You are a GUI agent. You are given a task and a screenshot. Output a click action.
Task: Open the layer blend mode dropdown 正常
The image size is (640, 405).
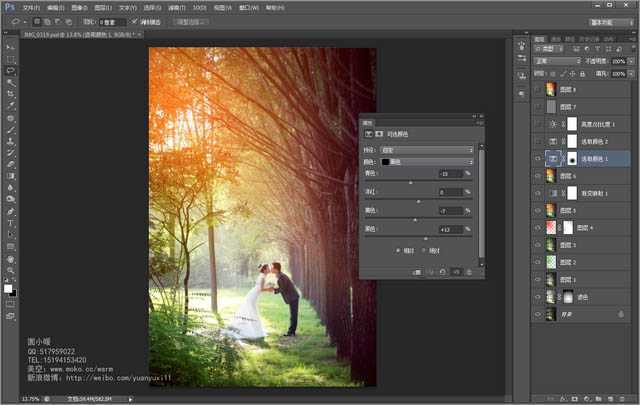click(557, 61)
